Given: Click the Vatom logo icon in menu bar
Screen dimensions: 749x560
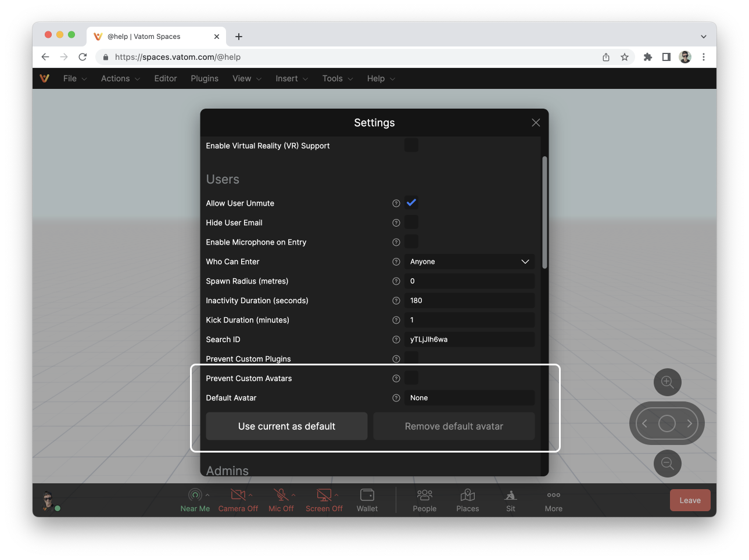Looking at the screenshot, I should tap(45, 78).
